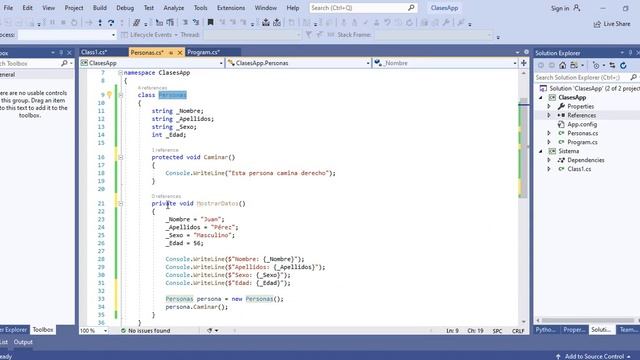This screenshot has width=640, height=360.
Task: Switch to the Program.cs tab
Action: [x=204, y=52]
